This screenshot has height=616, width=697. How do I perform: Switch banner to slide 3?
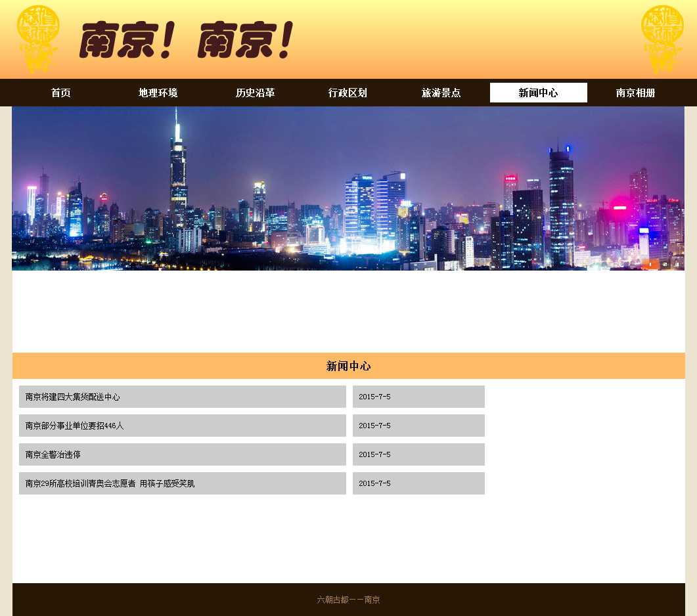[676, 264]
